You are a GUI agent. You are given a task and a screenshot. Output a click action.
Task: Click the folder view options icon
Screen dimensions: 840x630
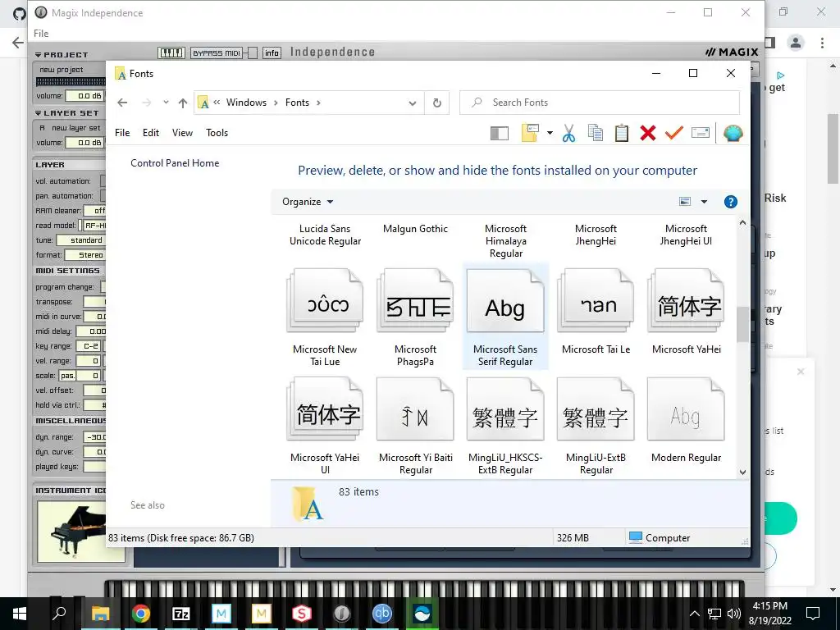(x=530, y=133)
